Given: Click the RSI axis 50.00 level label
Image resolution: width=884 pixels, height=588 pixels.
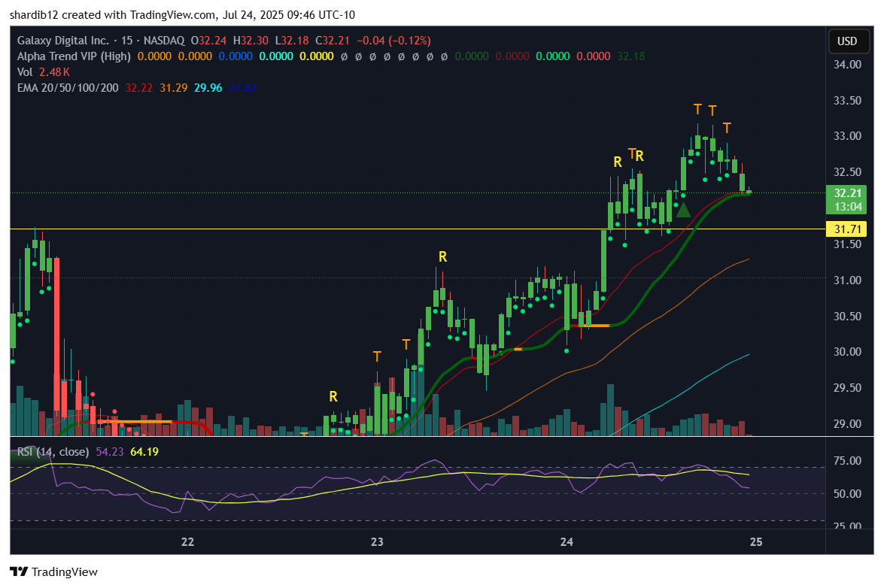Looking at the screenshot, I should (847, 493).
